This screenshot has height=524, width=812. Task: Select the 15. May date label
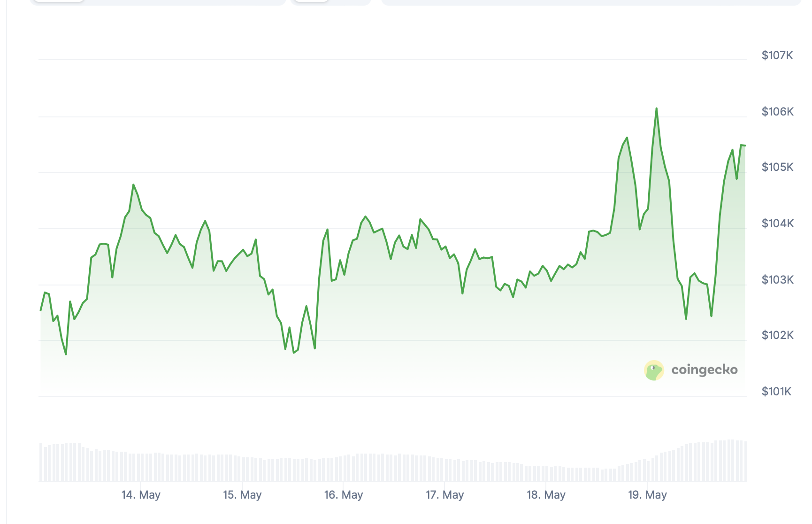pyautogui.click(x=242, y=495)
